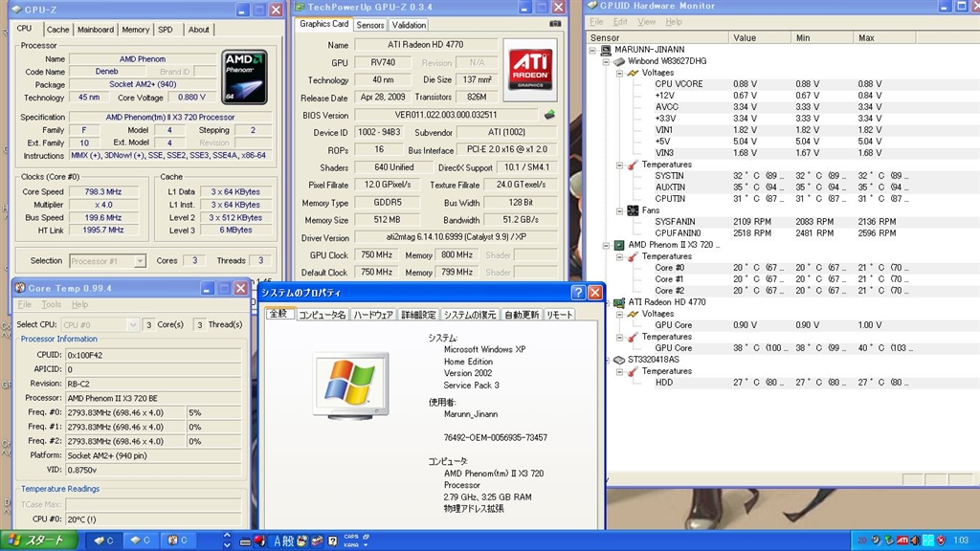Collapse the ATI Radeon HD 4770 node

tap(607, 302)
